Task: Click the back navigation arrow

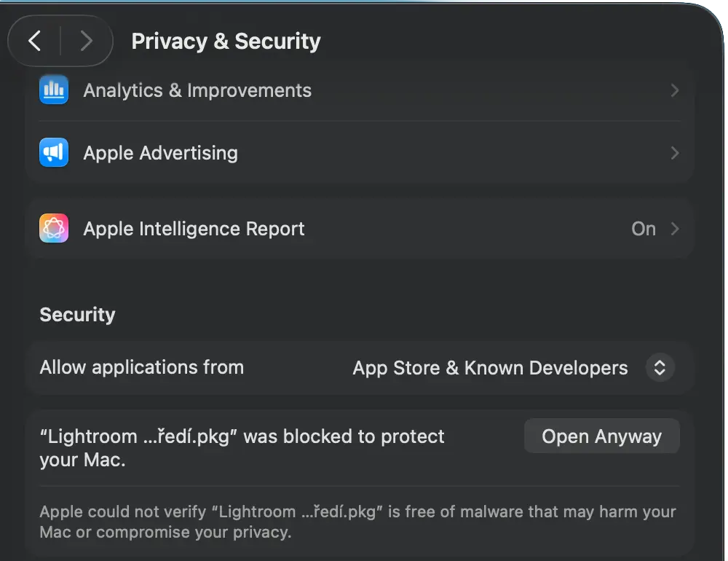Action: [x=34, y=41]
